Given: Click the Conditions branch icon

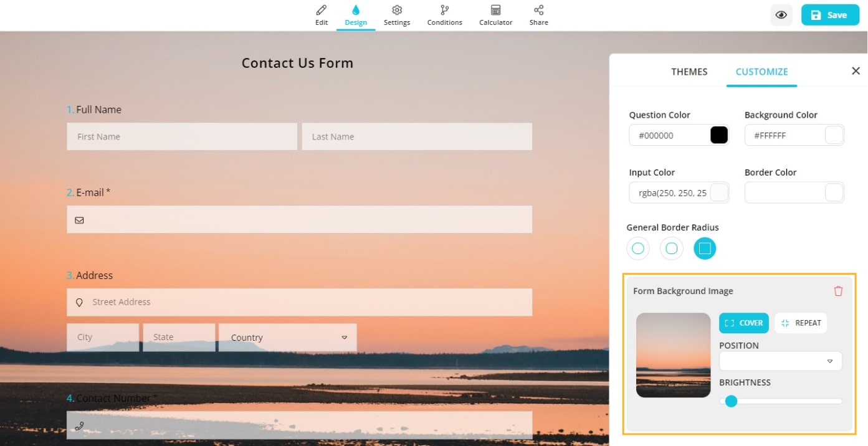Looking at the screenshot, I should (x=444, y=14).
